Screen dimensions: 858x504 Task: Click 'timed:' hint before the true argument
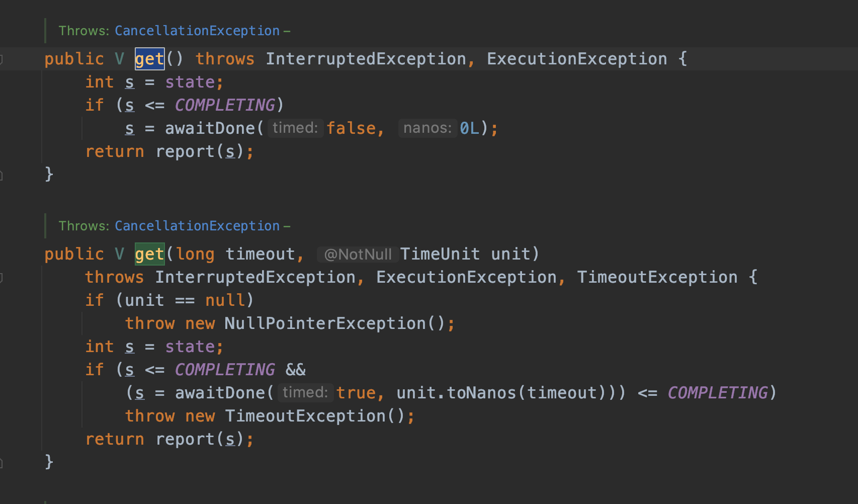pos(305,393)
